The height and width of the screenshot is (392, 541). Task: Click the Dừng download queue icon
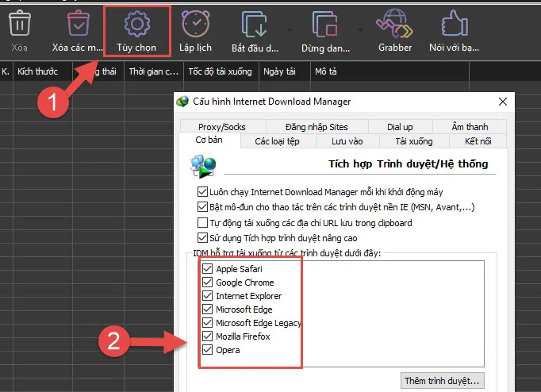tap(325, 25)
